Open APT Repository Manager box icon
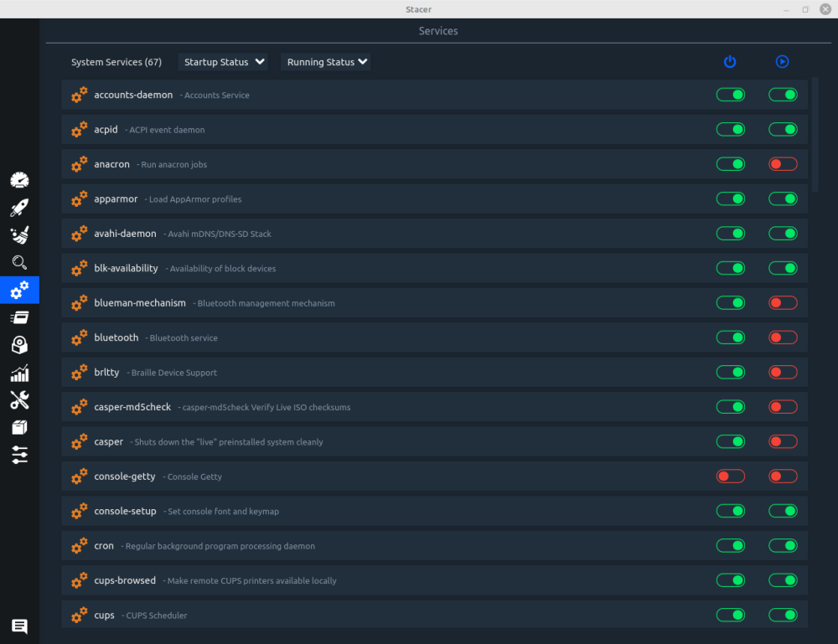 pyautogui.click(x=19, y=428)
